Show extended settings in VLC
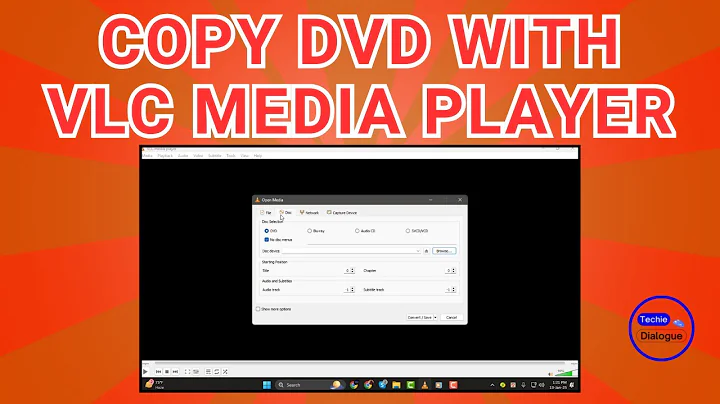The height and width of the screenshot is (404, 720). coord(196,371)
